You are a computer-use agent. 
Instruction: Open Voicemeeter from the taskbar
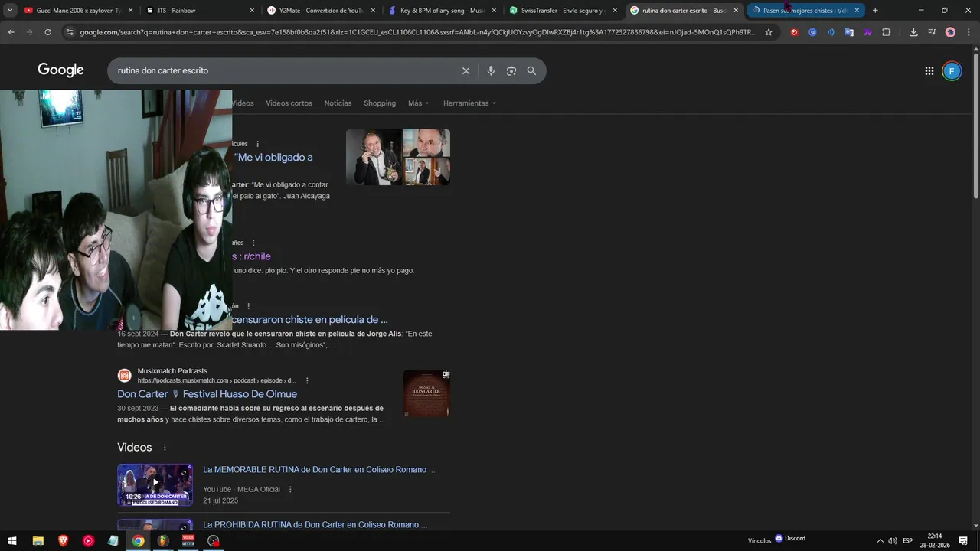(x=188, y=541)
